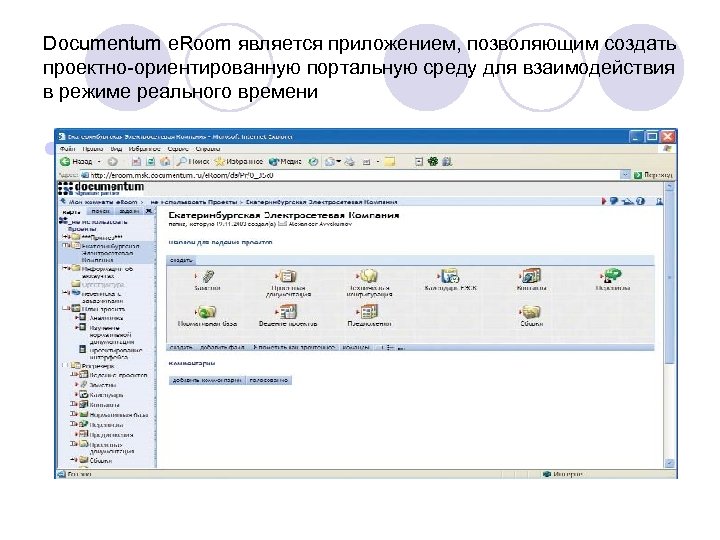The width and height of the screenshot is (720, 540).
Task: Click the Переход go button
Action: tap(653, 175)
